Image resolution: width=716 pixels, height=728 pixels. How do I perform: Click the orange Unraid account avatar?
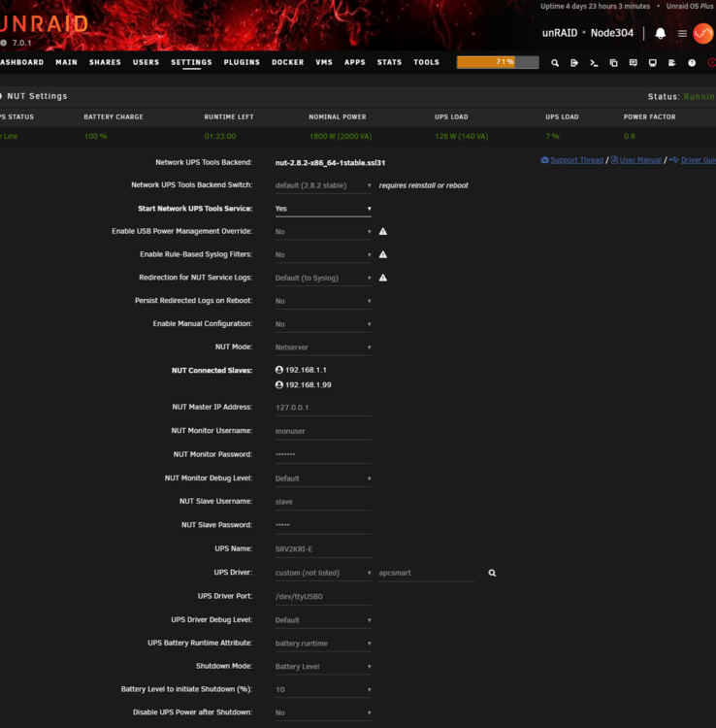[703, 33]
